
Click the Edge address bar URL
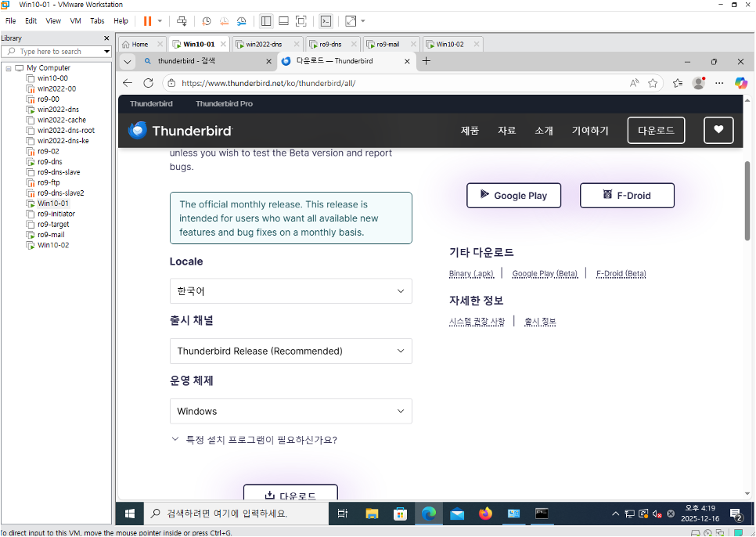(x=268, y=84)
